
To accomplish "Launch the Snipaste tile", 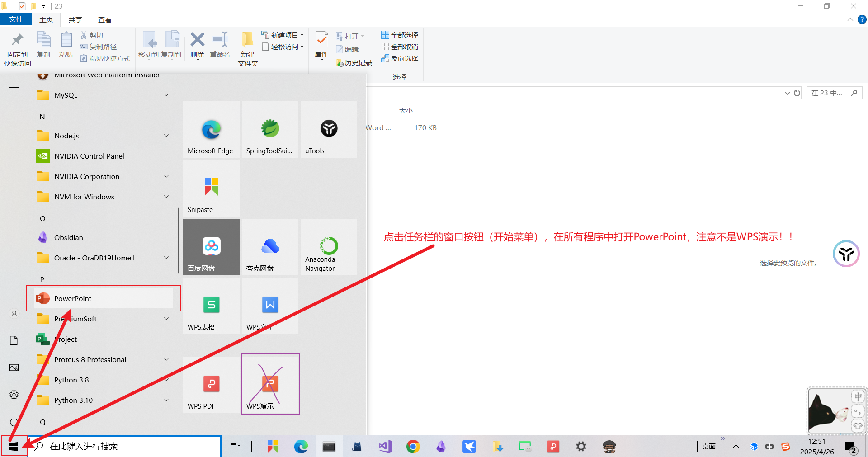I will [211, 188].
